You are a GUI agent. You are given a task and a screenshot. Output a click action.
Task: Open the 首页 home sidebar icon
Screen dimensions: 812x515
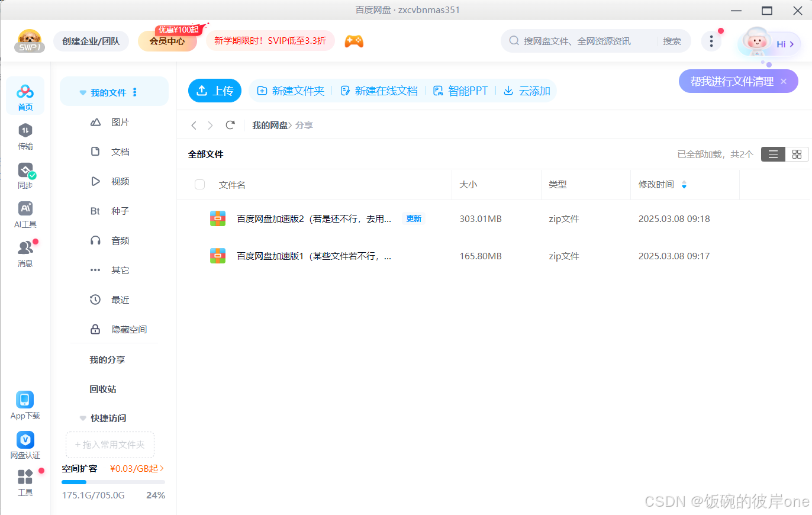(x=25, y=96)
